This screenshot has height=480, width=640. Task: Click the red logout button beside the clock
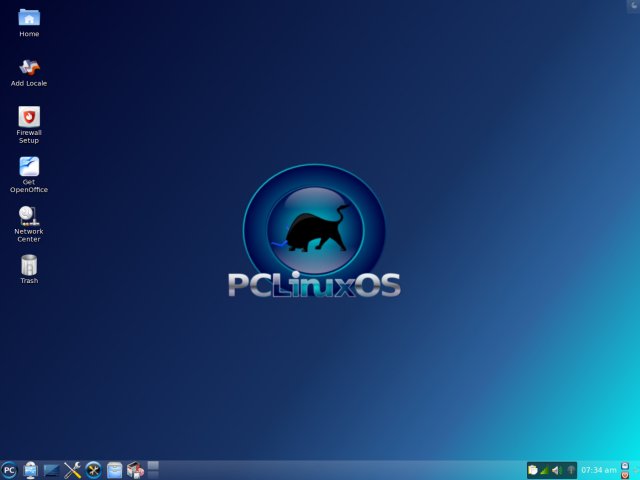tap(625, 475)
